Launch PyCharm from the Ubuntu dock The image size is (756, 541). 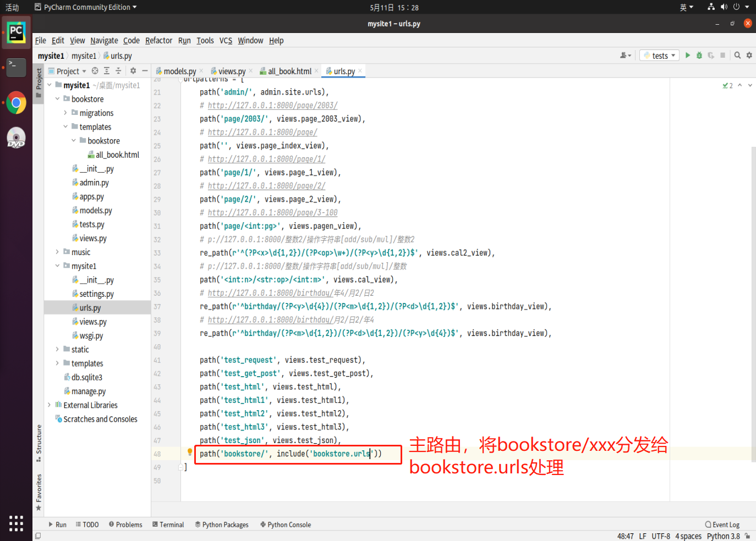16,33
